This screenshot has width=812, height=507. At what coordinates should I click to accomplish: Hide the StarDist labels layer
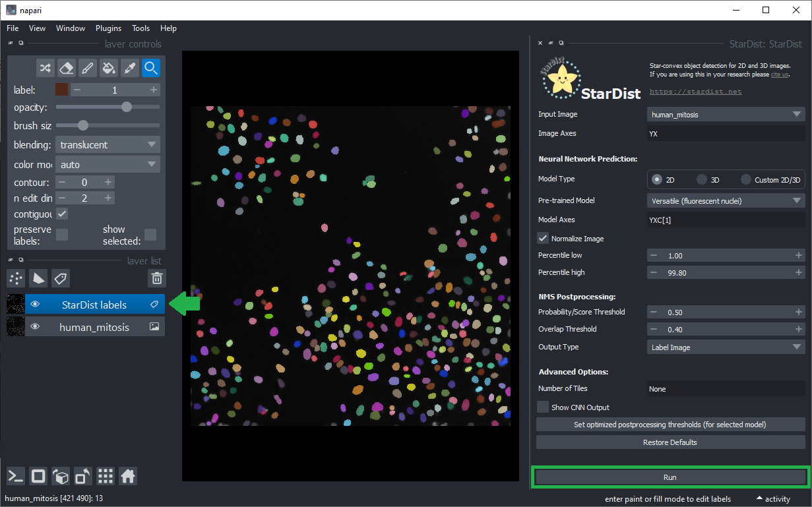36,305
